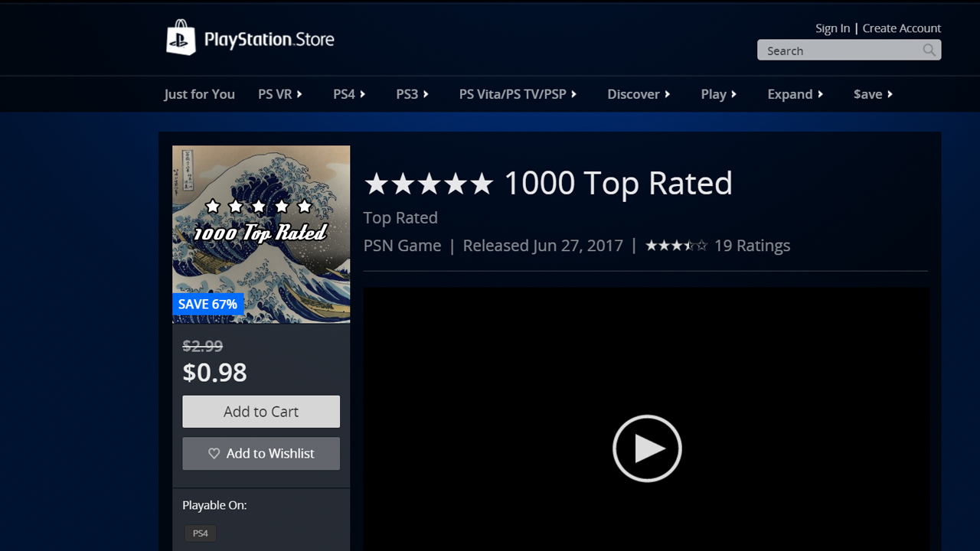The height and width of the screenshot is (551, 980).
Task: Click the Create Account link
Action: tap(902, 28)
